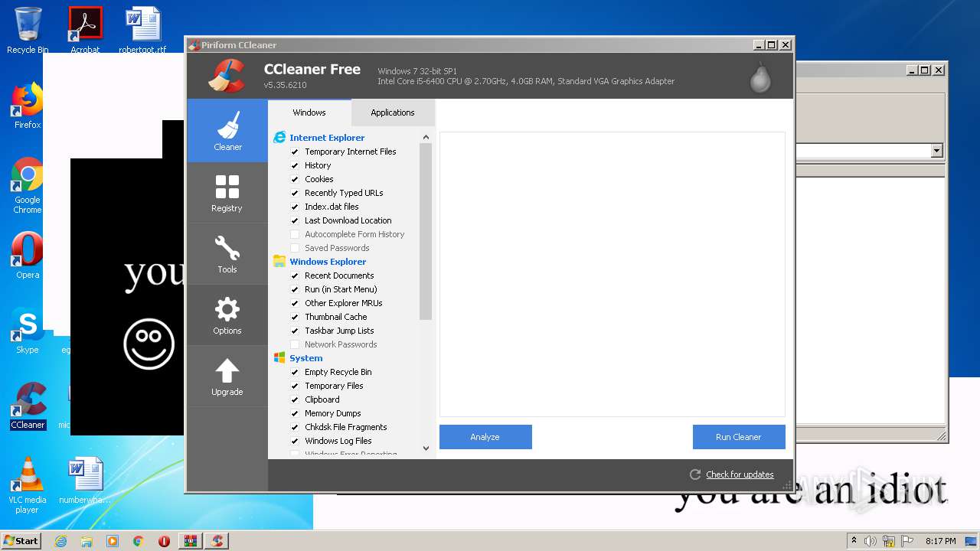
Task: Open Firefox desktop shortcut
Action: tap(28, 106)
